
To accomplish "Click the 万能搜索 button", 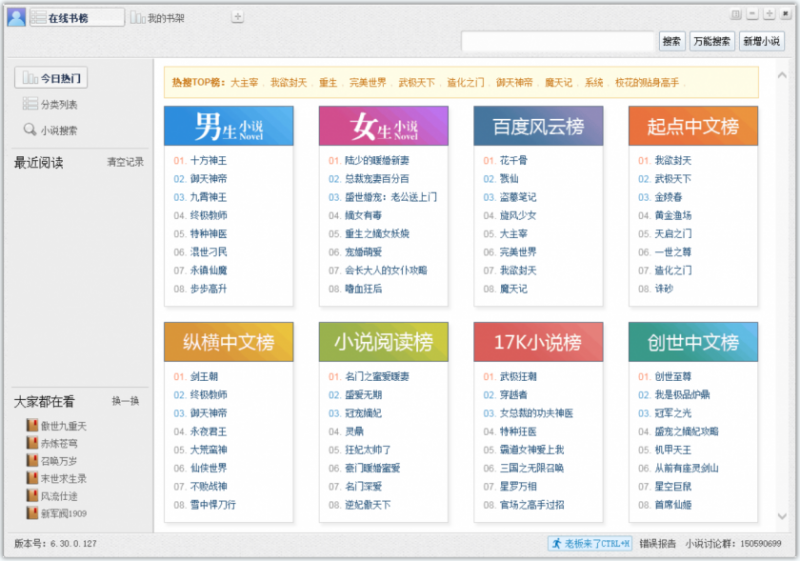I will point(712,41).
